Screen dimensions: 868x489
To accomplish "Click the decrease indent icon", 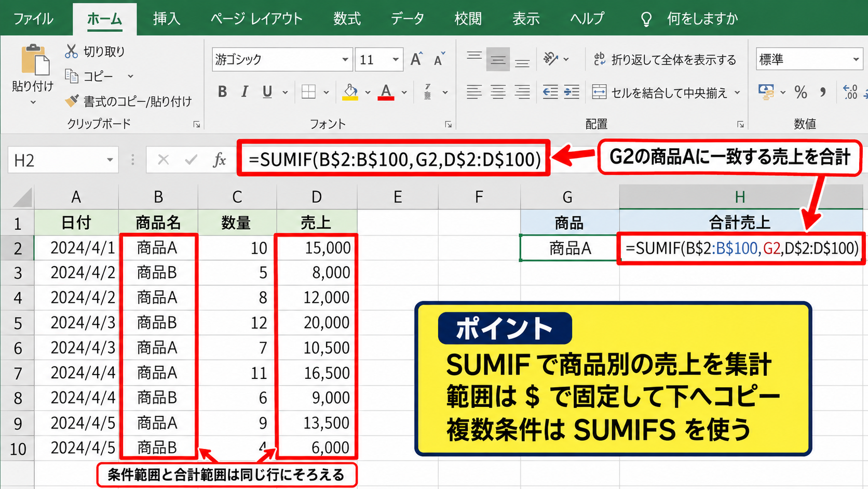I will click(x=550, y=92).
